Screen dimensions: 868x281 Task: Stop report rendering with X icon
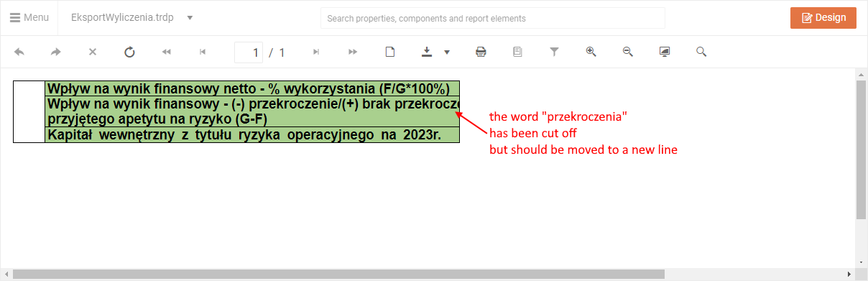(x=93, y=52)
